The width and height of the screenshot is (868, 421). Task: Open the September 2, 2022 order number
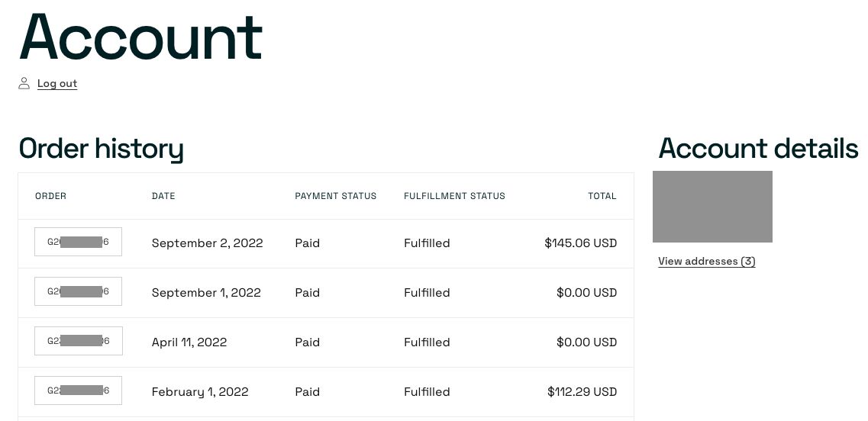[78, 242]
